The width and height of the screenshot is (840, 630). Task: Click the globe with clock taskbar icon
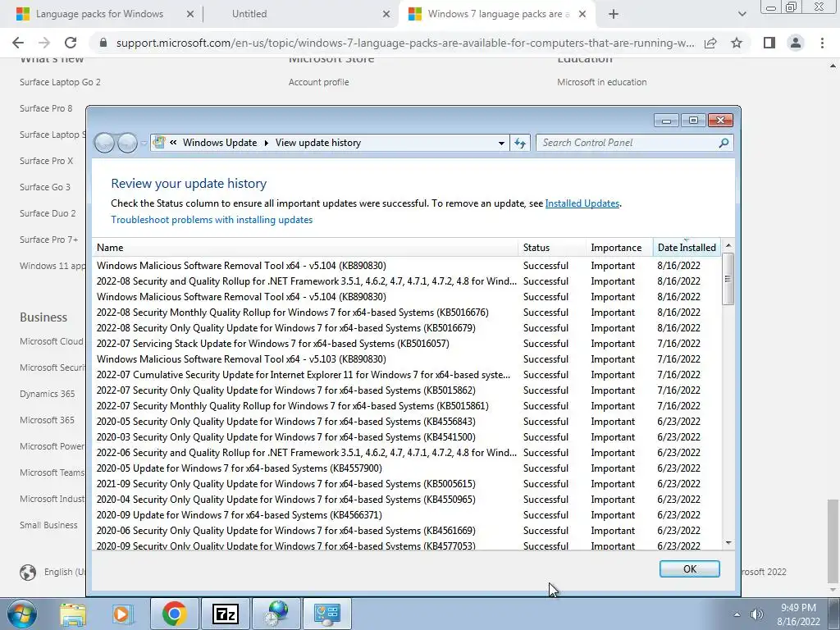click(276, 614)
